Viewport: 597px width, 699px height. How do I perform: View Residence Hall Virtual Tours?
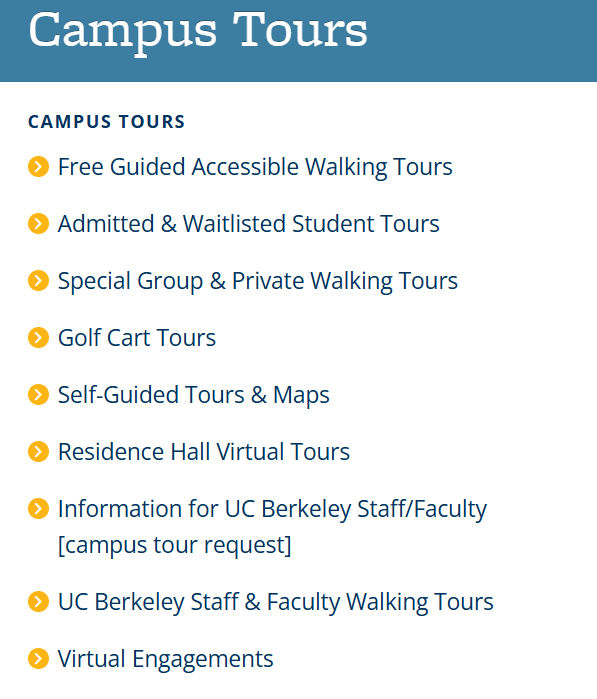(204, 452)
